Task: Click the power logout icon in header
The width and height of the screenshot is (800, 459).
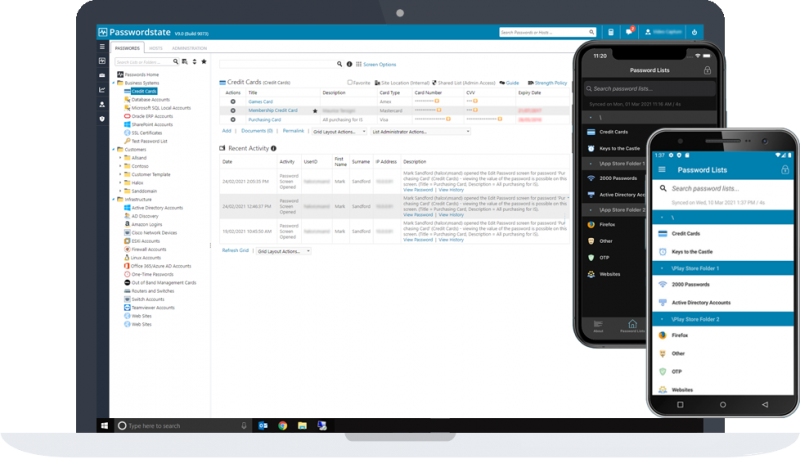Action: coord(694,32)
